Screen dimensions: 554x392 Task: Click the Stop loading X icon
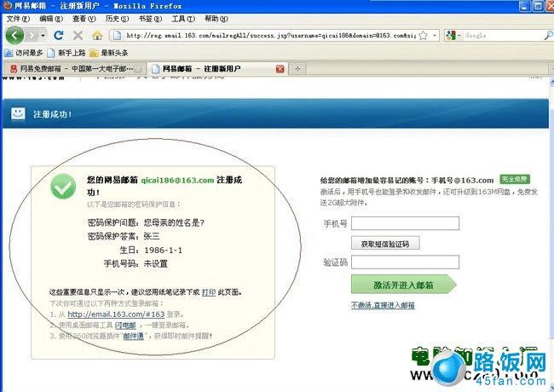click(x=78, y=35)
